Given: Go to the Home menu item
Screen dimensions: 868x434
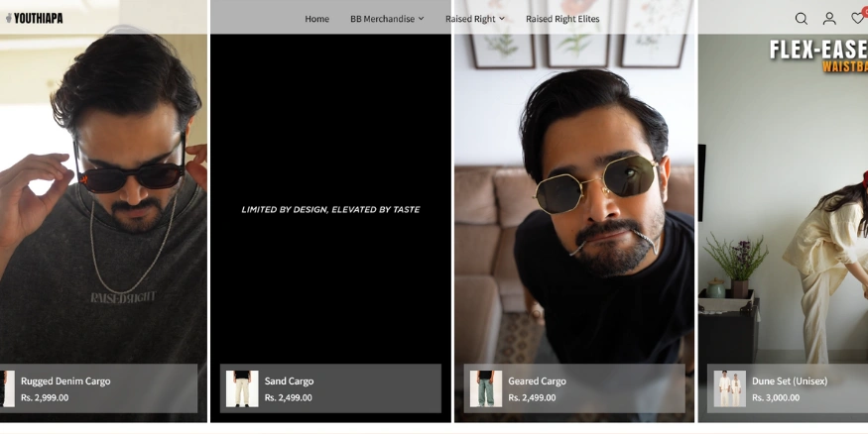Looking at the screenshot, I should pyautogui.click(x=316, y=19).
